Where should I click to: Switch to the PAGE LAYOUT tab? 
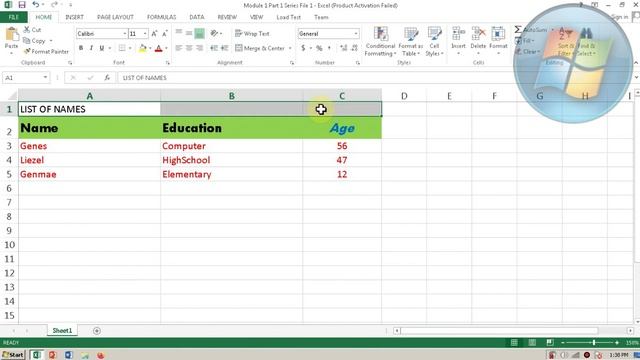tap(115, 17)
